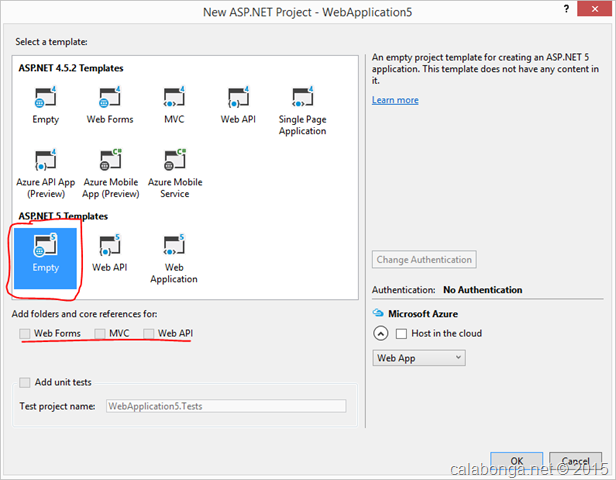
Task: Click the Single Page Application label
Action: [302, 125]
